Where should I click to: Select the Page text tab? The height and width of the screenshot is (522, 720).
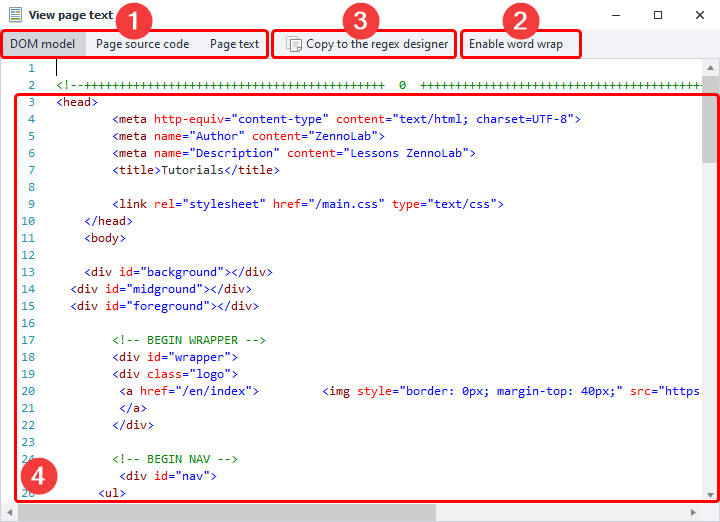tap(234, 44)
